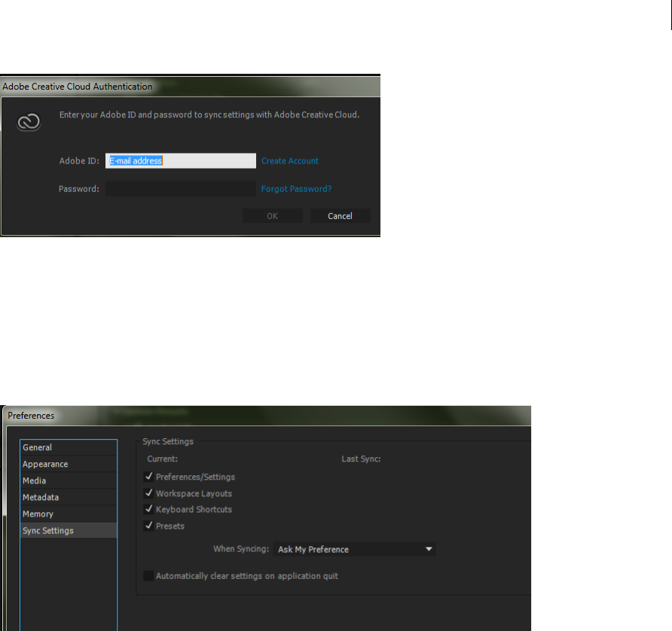Click the OK button in Authentication dialog

click(273, 216)
